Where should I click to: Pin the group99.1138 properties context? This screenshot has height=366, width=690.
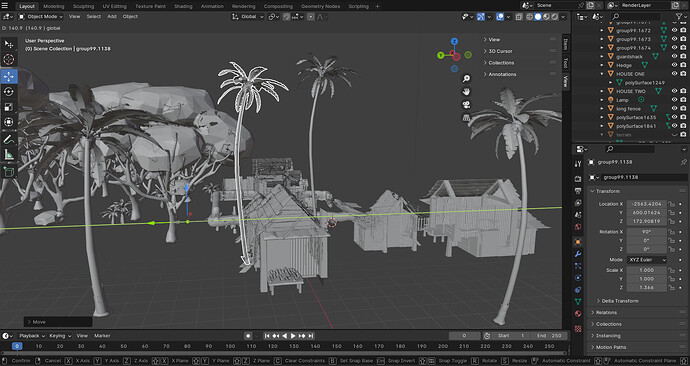point(683,162)
